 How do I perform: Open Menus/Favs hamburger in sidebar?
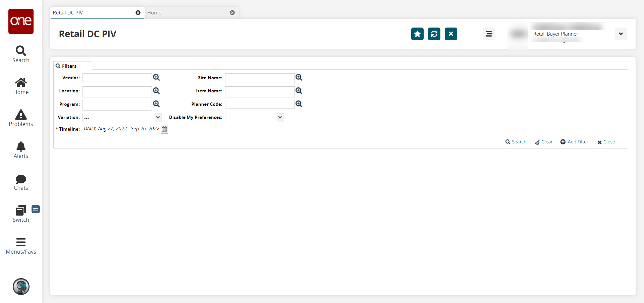coord(21,246)
